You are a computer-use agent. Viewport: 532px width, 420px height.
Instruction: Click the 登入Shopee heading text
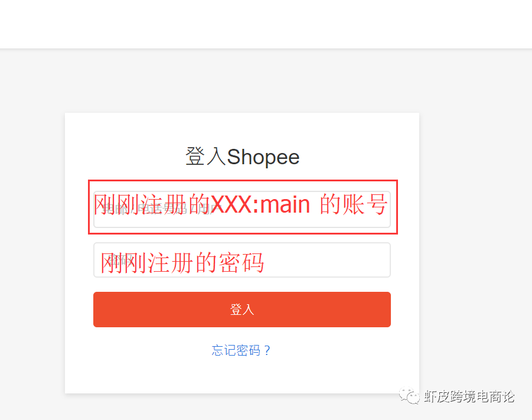(242, 157)
